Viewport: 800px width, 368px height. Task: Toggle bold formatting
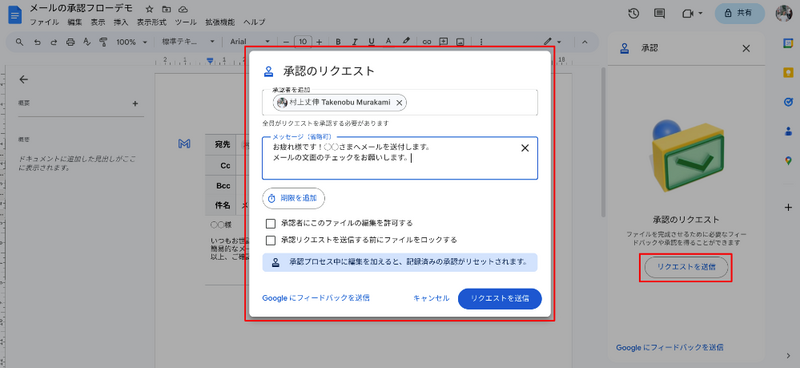pyautogui.click(x=338, y=42)
